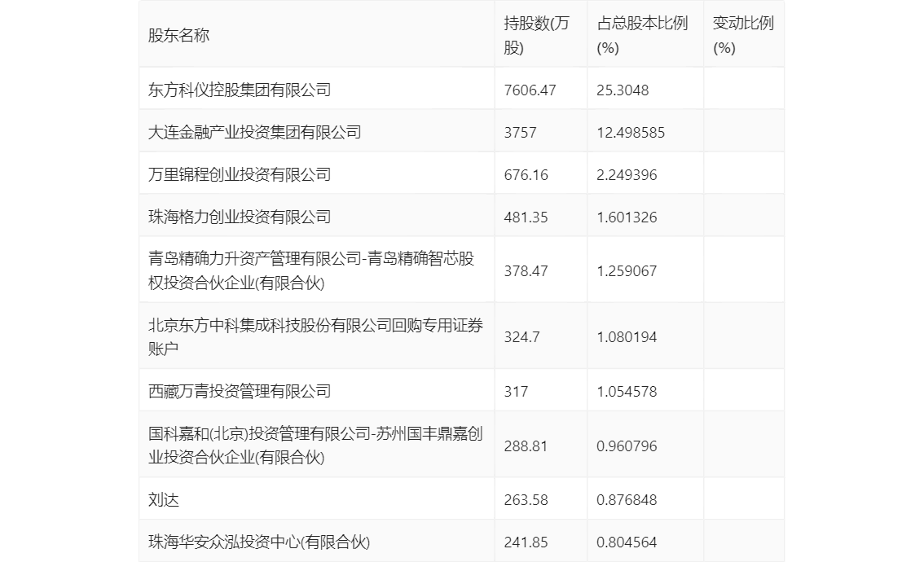The image size is (924, 562).
Task: Select the percentage 0.876848
Action: pyautogui.click(x=627, y=500)
